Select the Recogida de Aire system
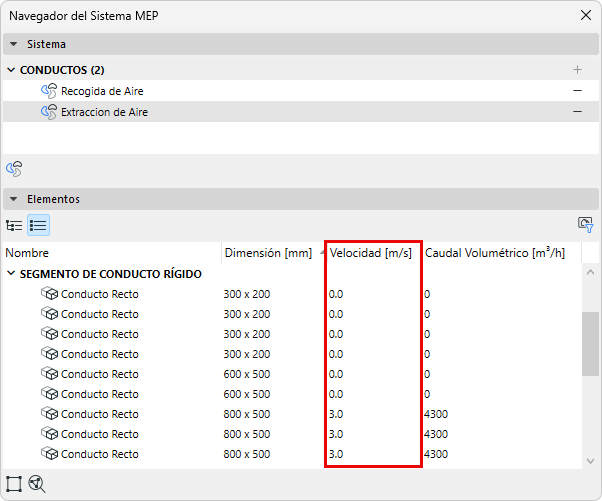Image resolution: width=602 pixels, height=501 pixels. pyautogui.click(x=301, y=91)
